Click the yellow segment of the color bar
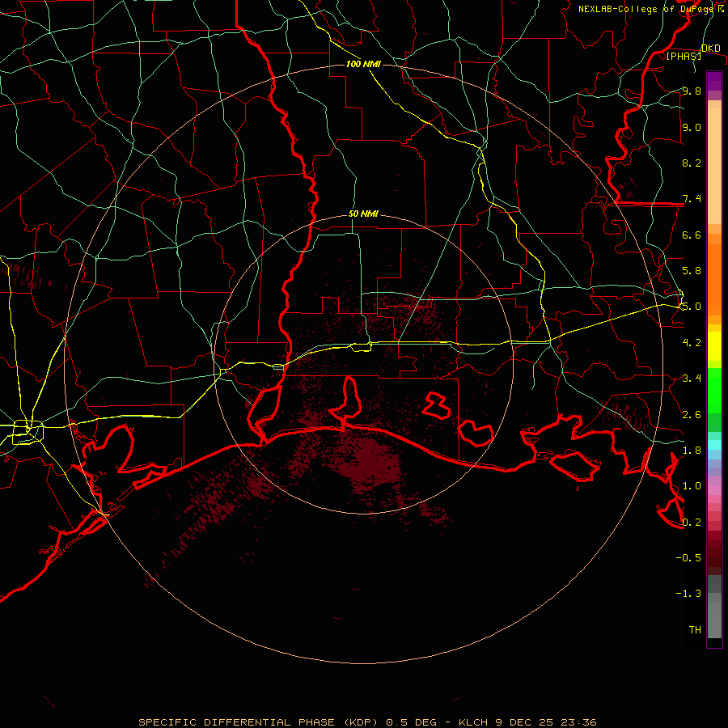Viewport: 728px width, 728px height. tap(714, 346)
